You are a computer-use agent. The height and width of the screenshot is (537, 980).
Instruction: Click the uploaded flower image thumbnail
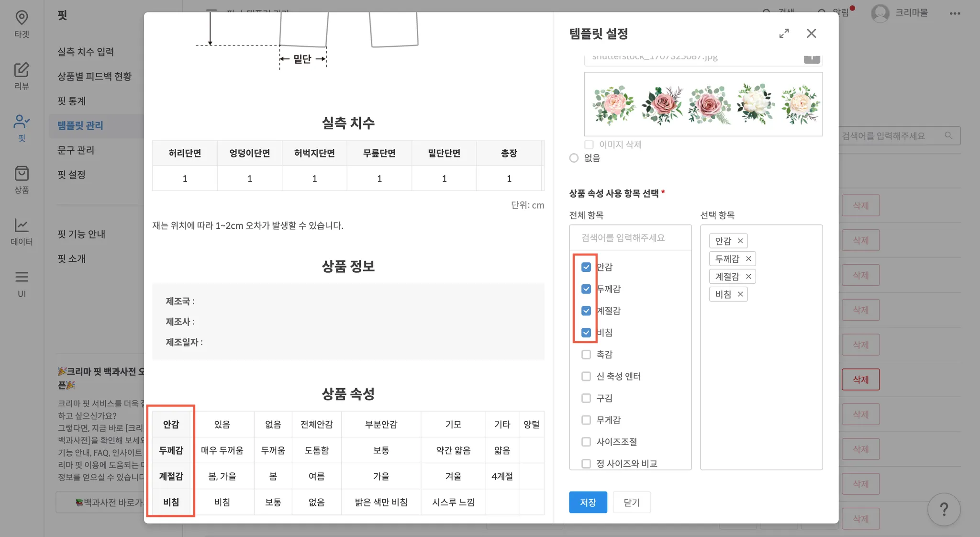(x=703, y=104)
